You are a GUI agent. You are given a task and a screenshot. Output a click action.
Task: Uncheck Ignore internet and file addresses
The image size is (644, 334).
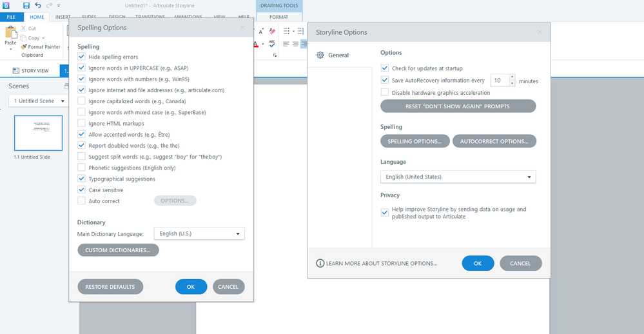[x=81, y=90]
